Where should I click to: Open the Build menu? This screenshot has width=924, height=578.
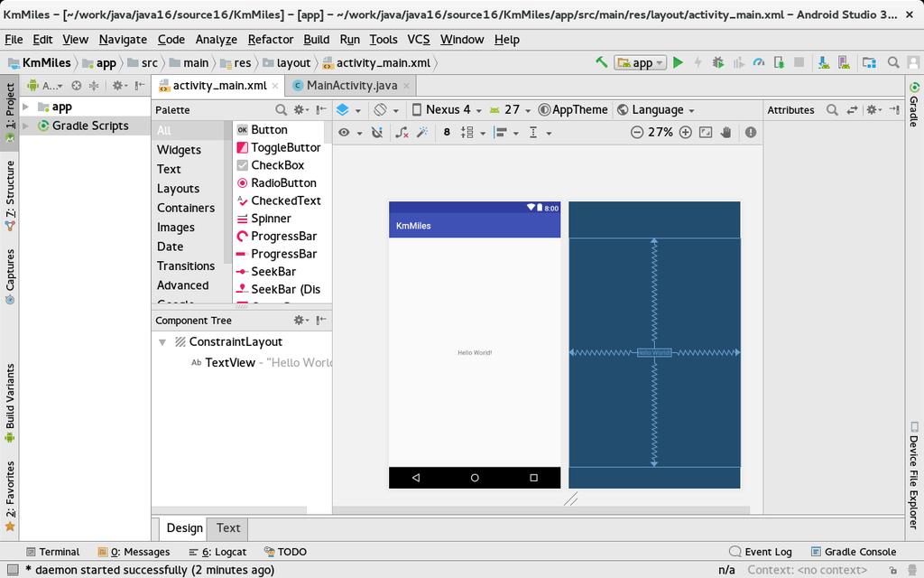317,40
